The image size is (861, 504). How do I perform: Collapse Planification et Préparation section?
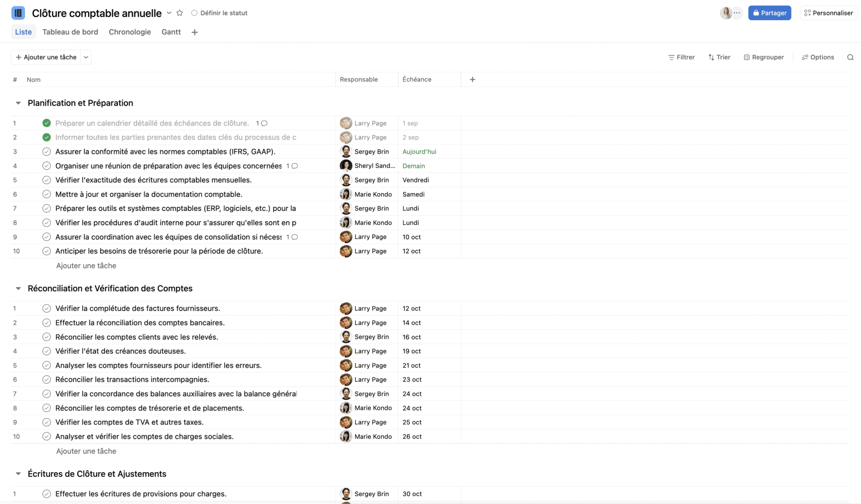[x=18, y=103]
